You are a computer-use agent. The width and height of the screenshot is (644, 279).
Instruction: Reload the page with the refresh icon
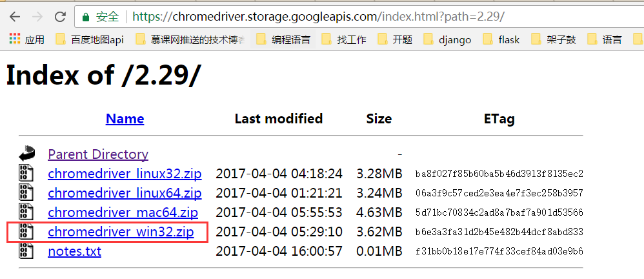[61, 17]
